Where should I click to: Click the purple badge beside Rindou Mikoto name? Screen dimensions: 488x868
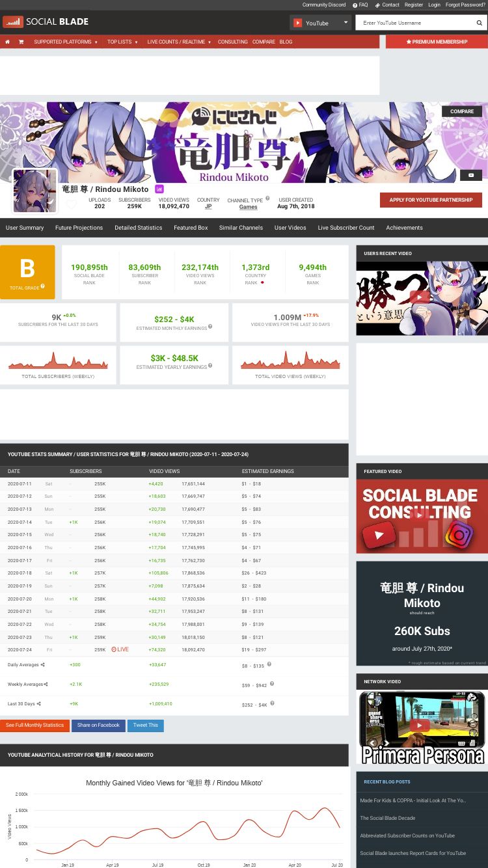[159, 189]
